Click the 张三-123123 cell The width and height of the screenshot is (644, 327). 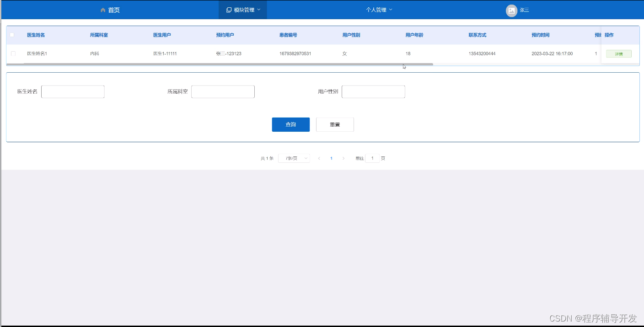pyautogui.click(x=229, y=54)
